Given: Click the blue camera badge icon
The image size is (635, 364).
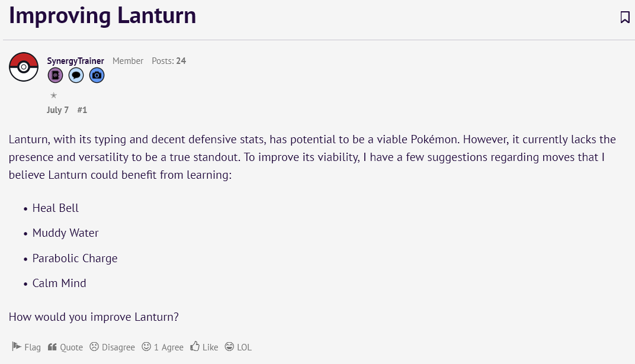Looking at the screenshot, I should tap(97, 75).
